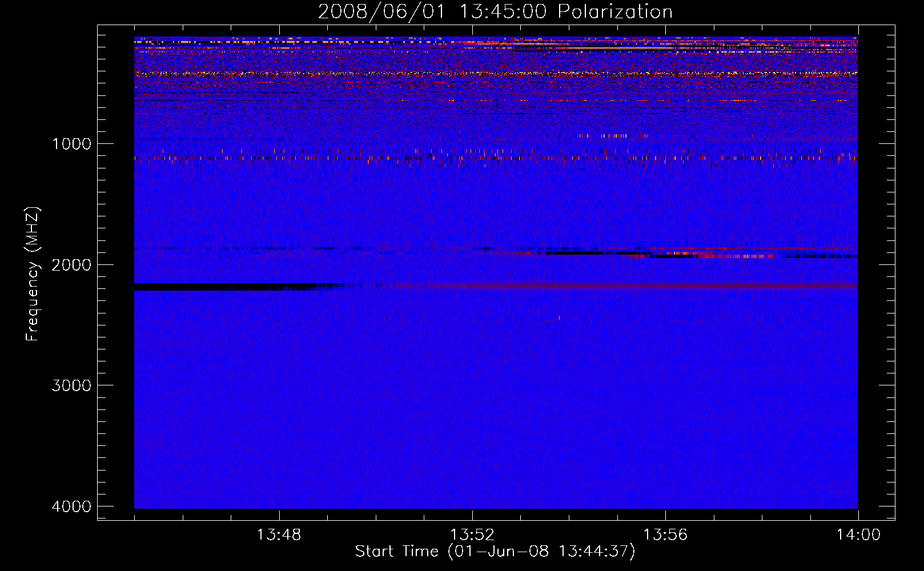Click the 2000 frequency tick label
The height and width of the screenshot is (571, 924).
pyautogui.click(x=72, y=265)
